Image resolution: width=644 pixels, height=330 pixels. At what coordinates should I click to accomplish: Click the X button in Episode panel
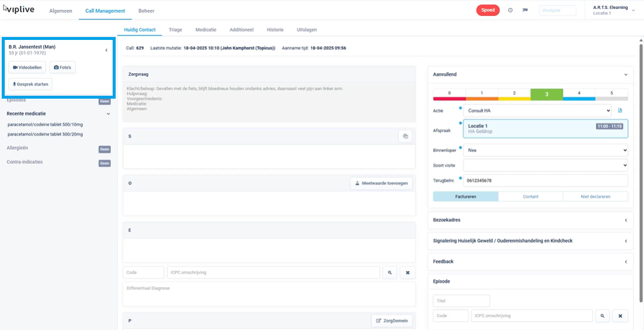[x=621, y=316]
